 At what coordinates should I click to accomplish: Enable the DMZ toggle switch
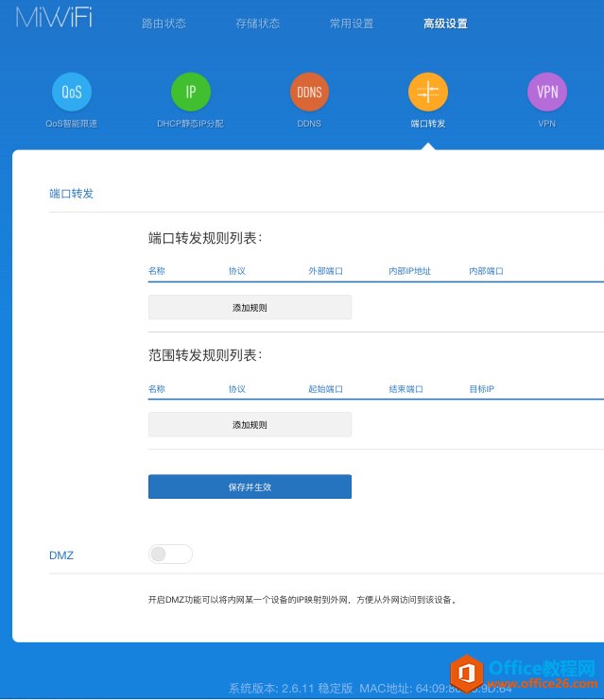pos(170,555)
